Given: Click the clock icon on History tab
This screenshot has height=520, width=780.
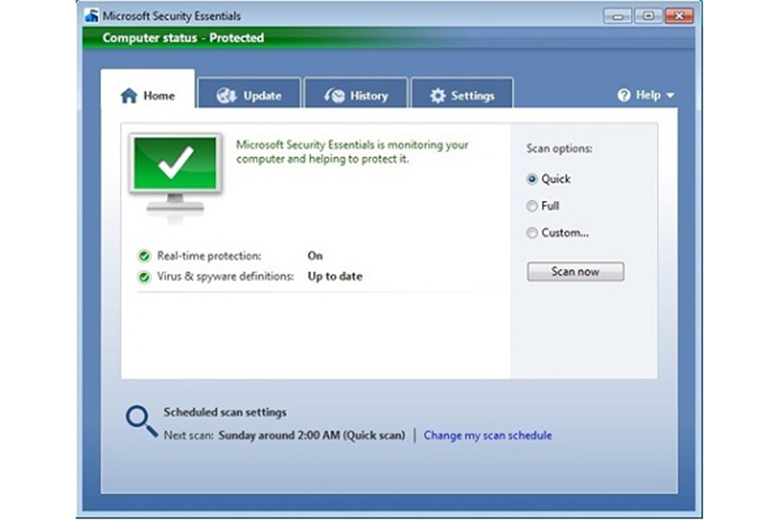Looking at the screenshot, I should tap(334, 96).
